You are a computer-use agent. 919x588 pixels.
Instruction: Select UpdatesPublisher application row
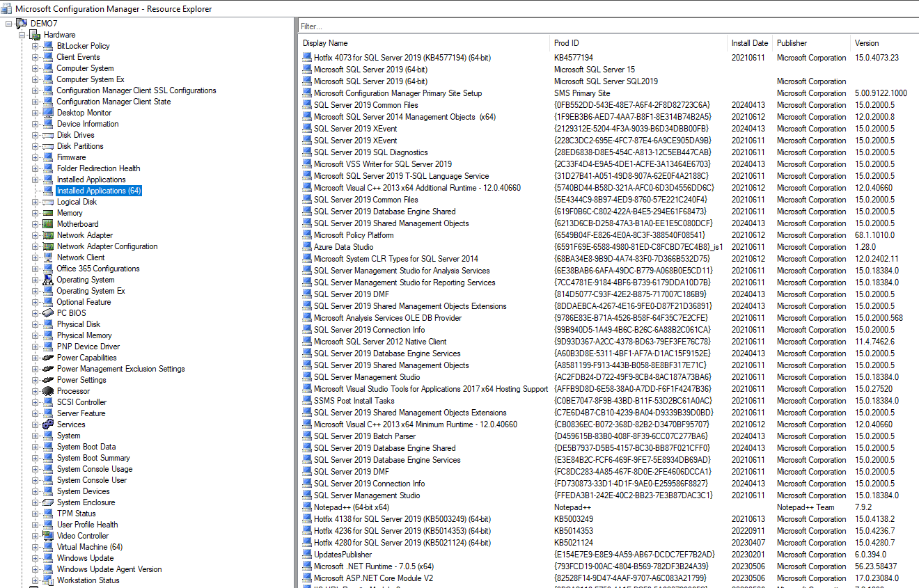pyautogui.click(x=609, y=555)
